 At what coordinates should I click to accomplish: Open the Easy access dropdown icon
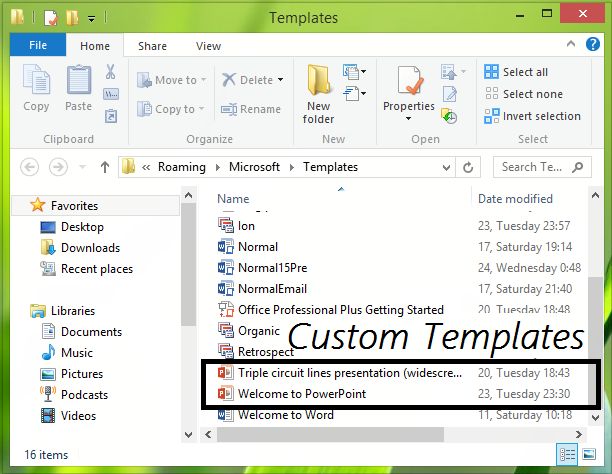point(354,94)
